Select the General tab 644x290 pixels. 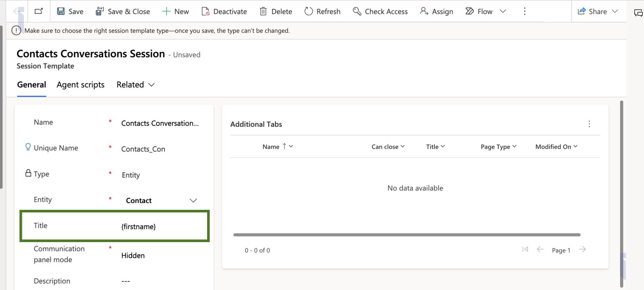31,85
